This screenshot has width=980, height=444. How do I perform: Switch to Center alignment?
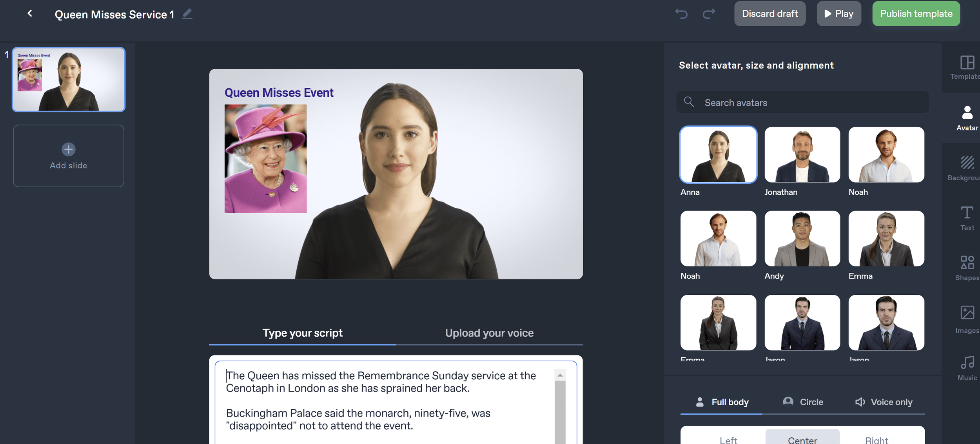click(x=803, y=438)
